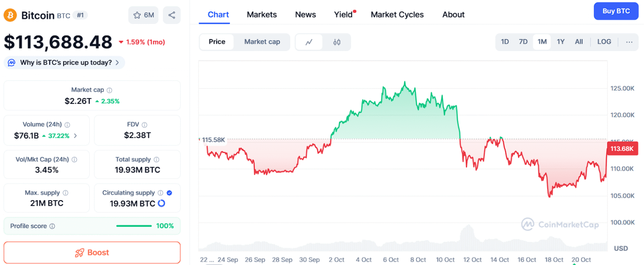Select the 1Y time range
Screen dimensions: 644x265
click(560, 42)
